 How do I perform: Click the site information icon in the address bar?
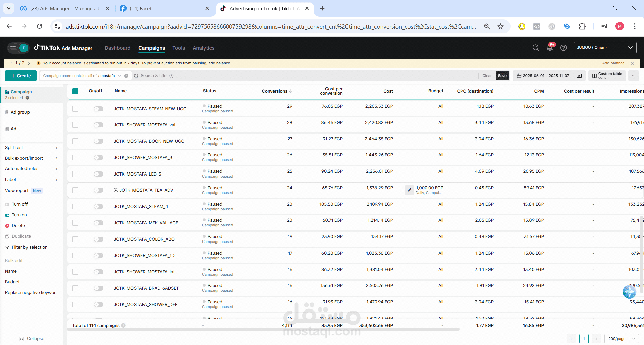click(57, 26)
